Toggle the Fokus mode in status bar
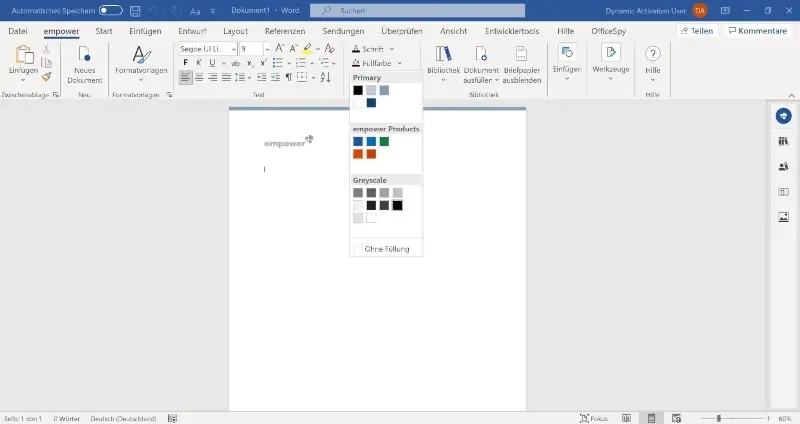800x424 pixels. click(x=593, y=418)
